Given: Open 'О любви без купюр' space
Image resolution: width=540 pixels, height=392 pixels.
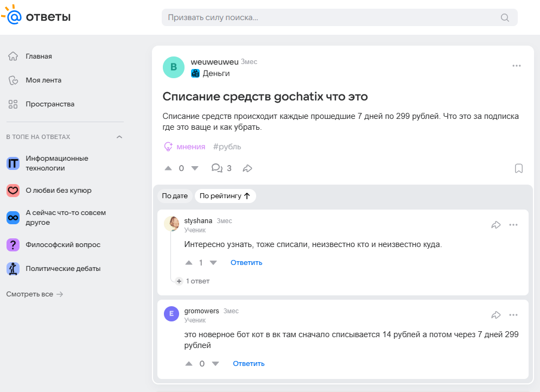Looking at the screenshot, I should 59,191.
